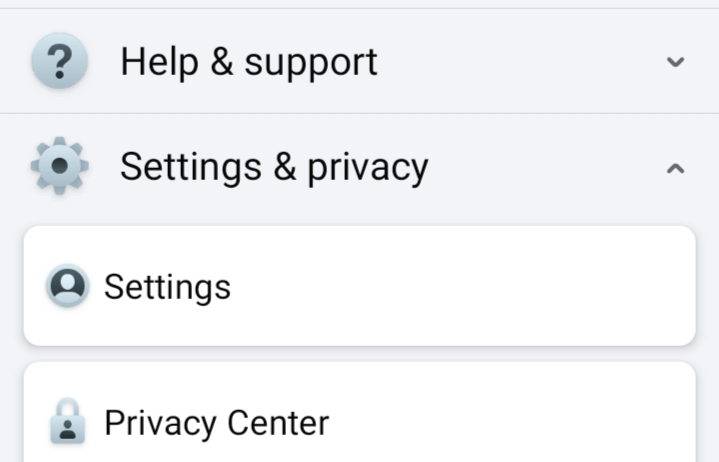Tap the word 'Privacy' in bottom card
719x462 pixels.
point(160,424)
